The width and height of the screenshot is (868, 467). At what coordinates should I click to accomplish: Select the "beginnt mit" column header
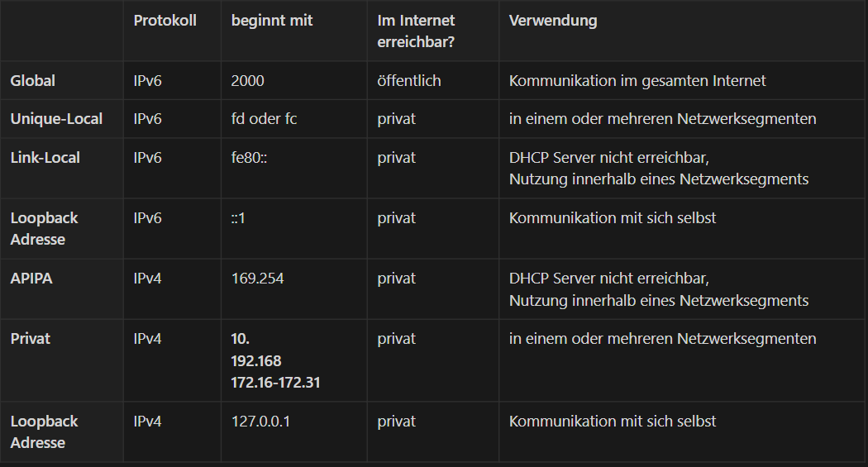click(272, 21)
